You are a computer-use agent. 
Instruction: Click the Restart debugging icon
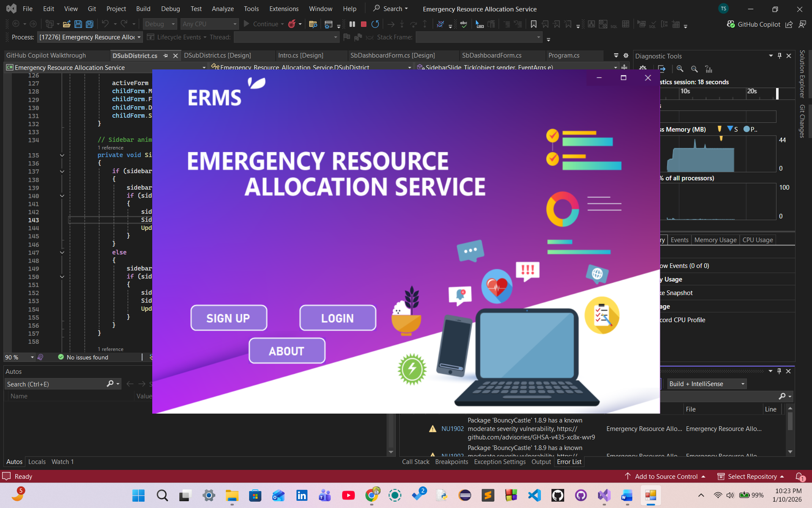[375, 24]
